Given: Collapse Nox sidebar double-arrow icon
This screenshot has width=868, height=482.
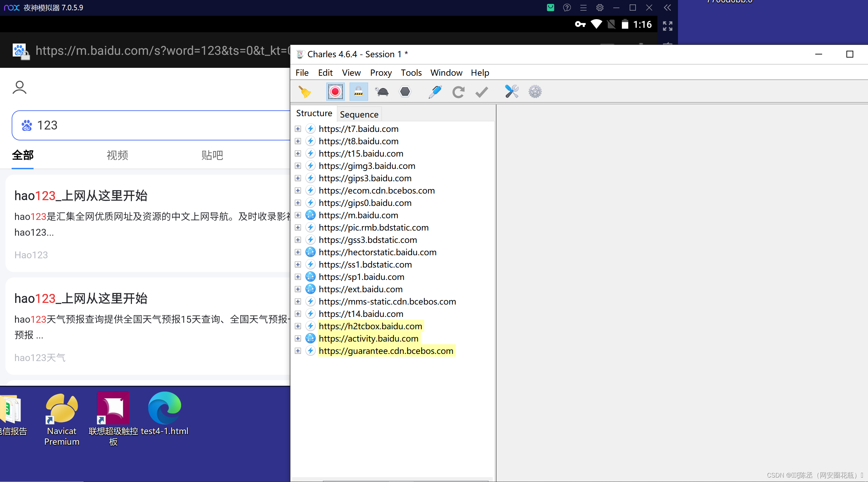Looking at the screenshot, I should click(667, 8).
